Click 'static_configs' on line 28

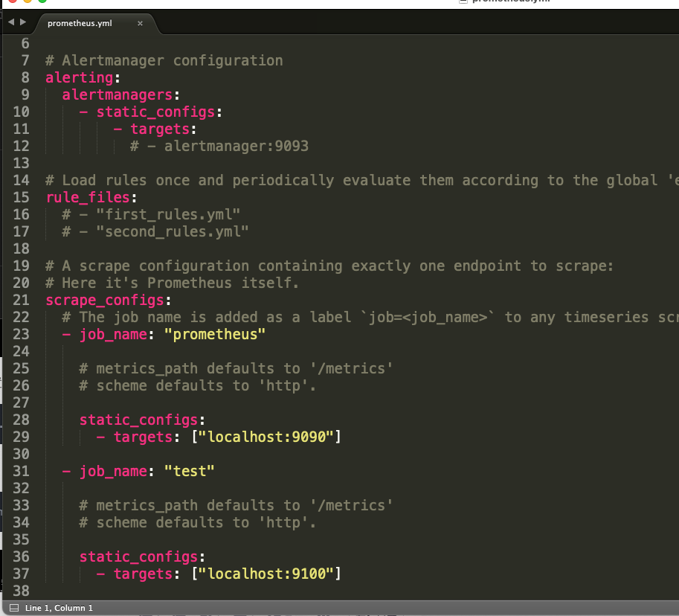click(139, 420)
